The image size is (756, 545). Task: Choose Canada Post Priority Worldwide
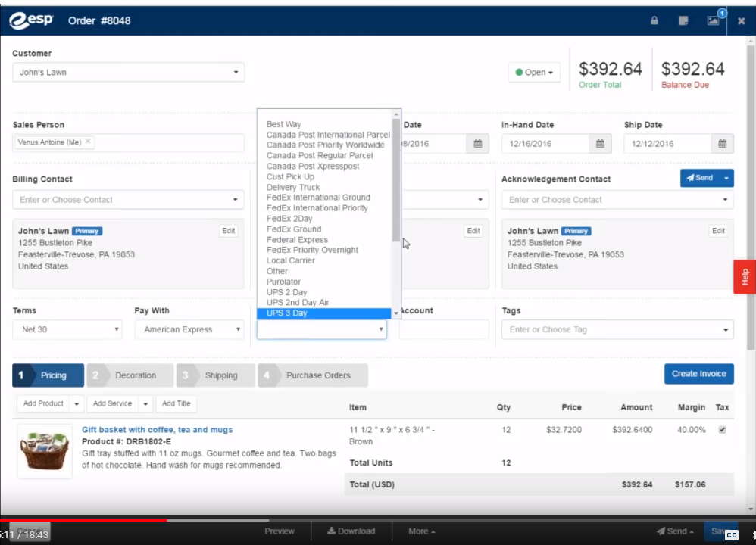click(326, 145)
